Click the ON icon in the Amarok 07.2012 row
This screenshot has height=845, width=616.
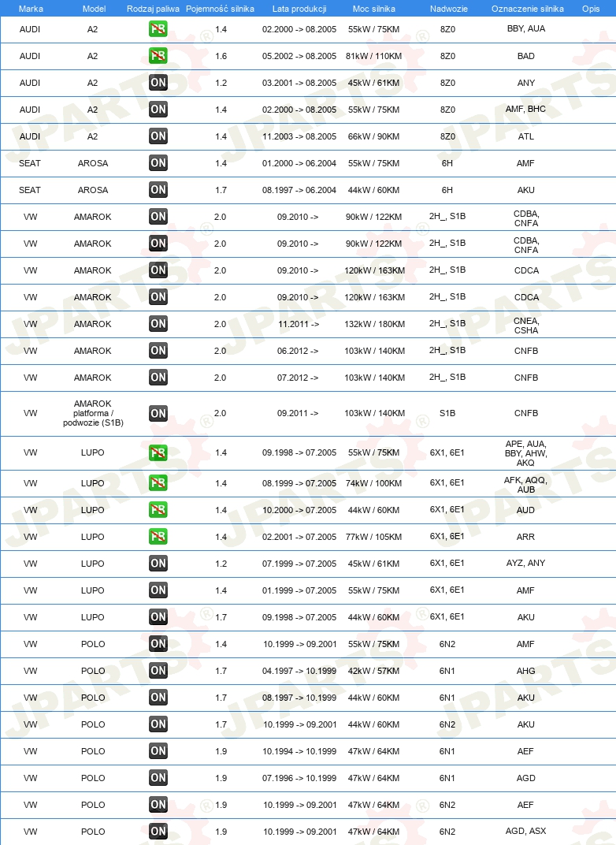click(x=158, y=378)
